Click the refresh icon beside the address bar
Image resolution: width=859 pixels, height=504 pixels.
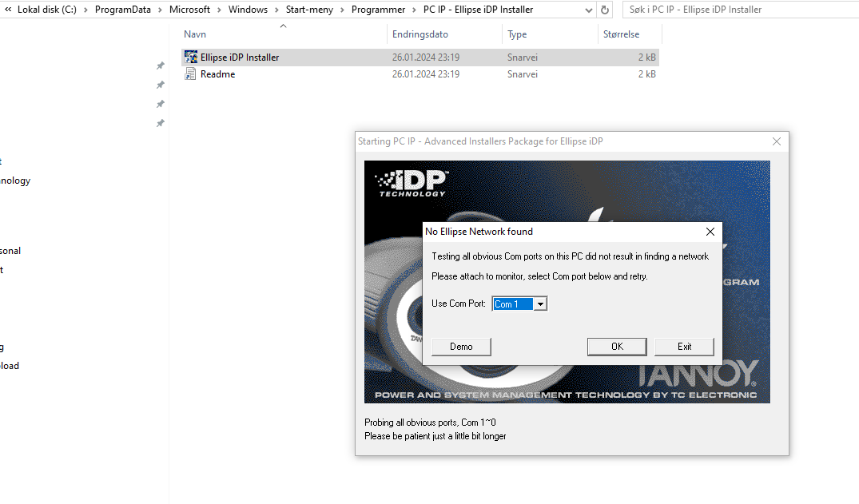coord(605,10)
